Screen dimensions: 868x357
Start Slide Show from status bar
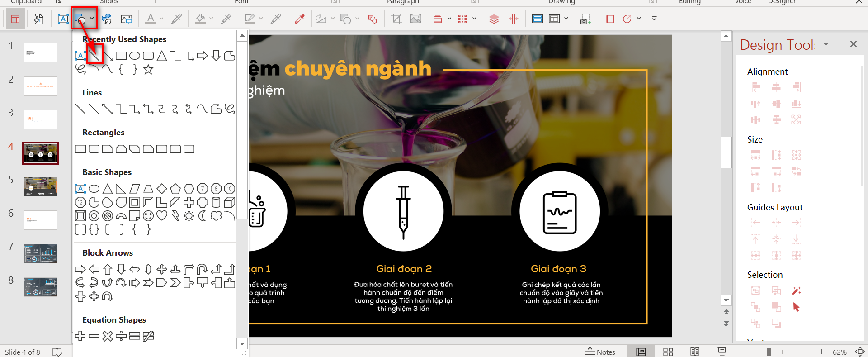(722, 352)
